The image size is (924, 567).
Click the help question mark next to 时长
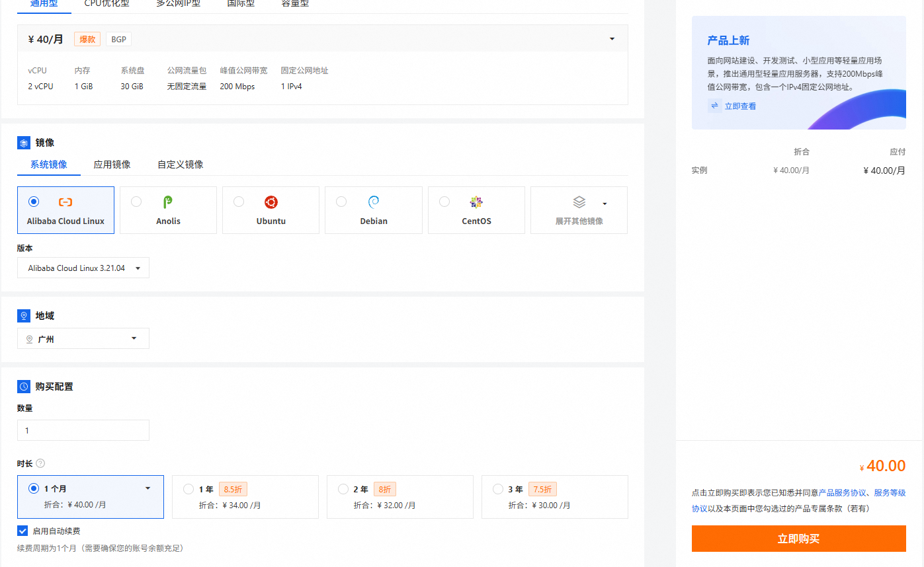click(40, 464)
